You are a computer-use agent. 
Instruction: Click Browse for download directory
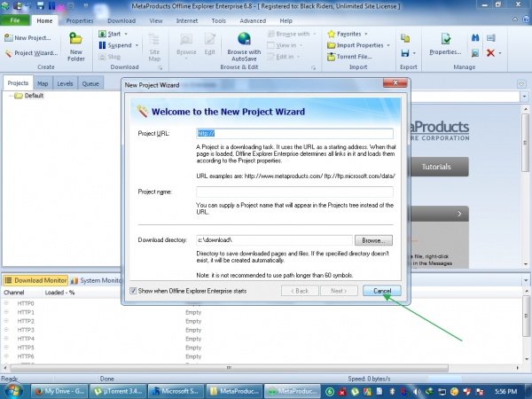373,240
